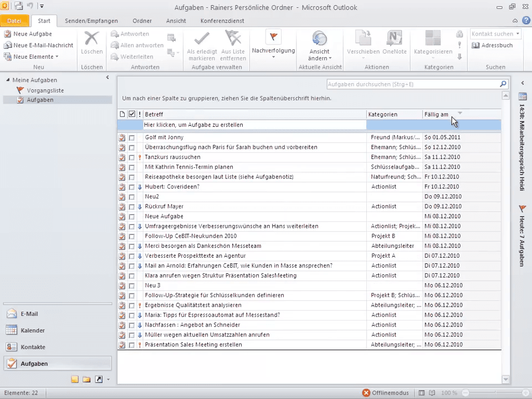Screen dimensions: 532x399
Task: Open the Adressbuch icon
Action: tap(475, 45)
